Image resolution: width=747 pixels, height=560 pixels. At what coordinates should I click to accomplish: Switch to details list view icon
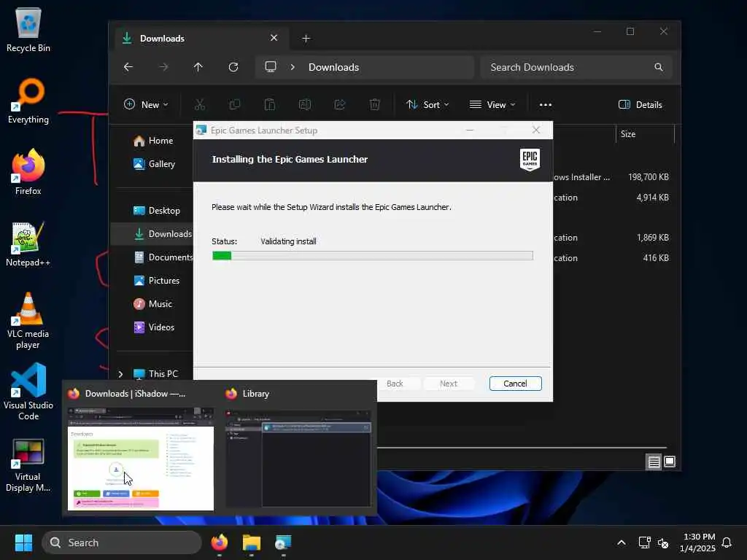click(x=654, y=462)
